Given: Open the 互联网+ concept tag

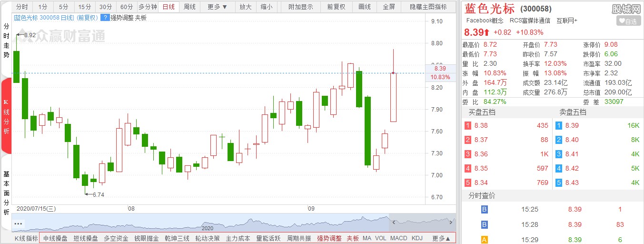Looking at the screenshot, I should point(566,20).
